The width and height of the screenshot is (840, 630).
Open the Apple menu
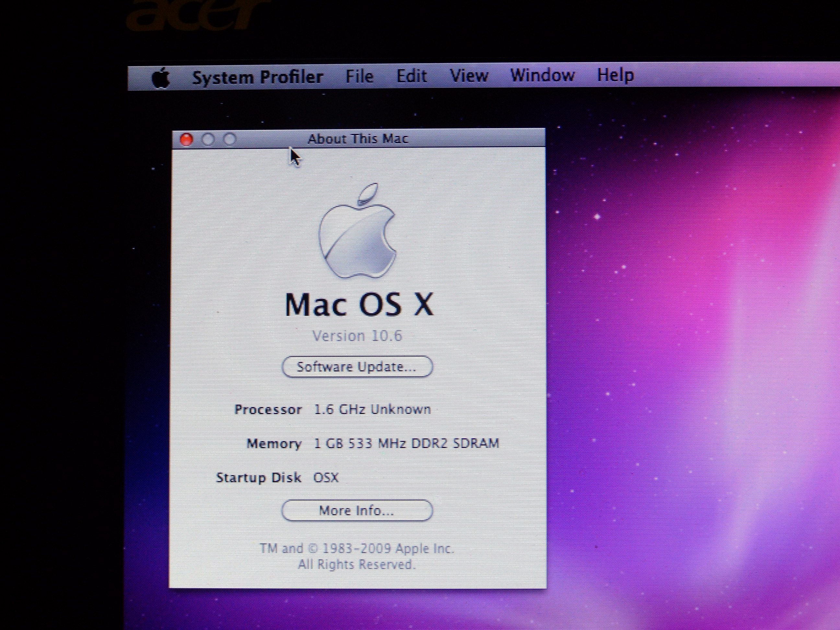(161, 78)
